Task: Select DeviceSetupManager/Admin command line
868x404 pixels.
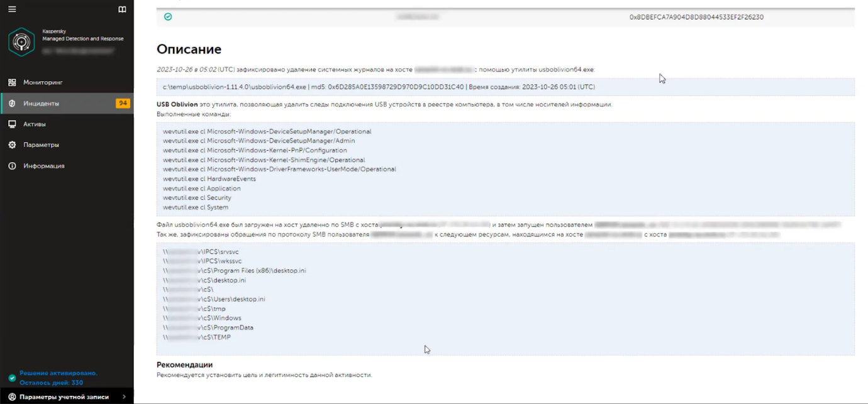Action: coord(259,141)
